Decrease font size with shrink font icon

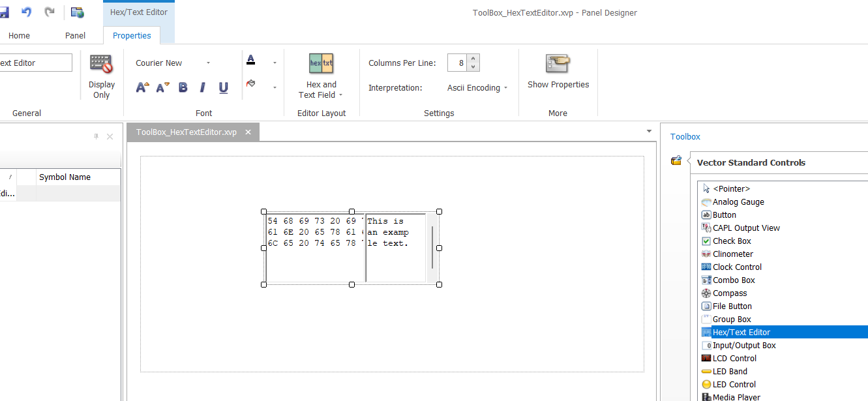pyautogui.click(x=163, y=87)
